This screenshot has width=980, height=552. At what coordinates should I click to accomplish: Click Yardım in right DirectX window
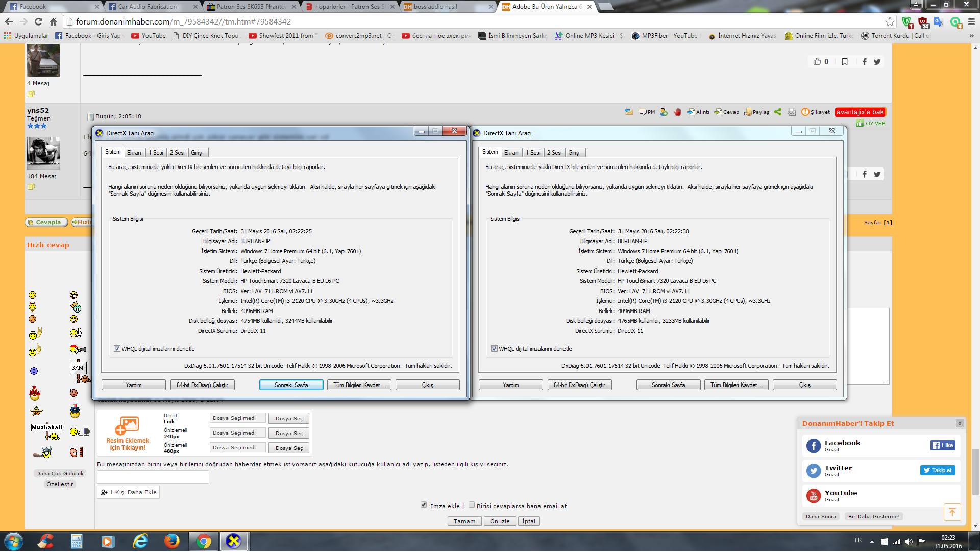pyautogui.click(x=511, y=385)
